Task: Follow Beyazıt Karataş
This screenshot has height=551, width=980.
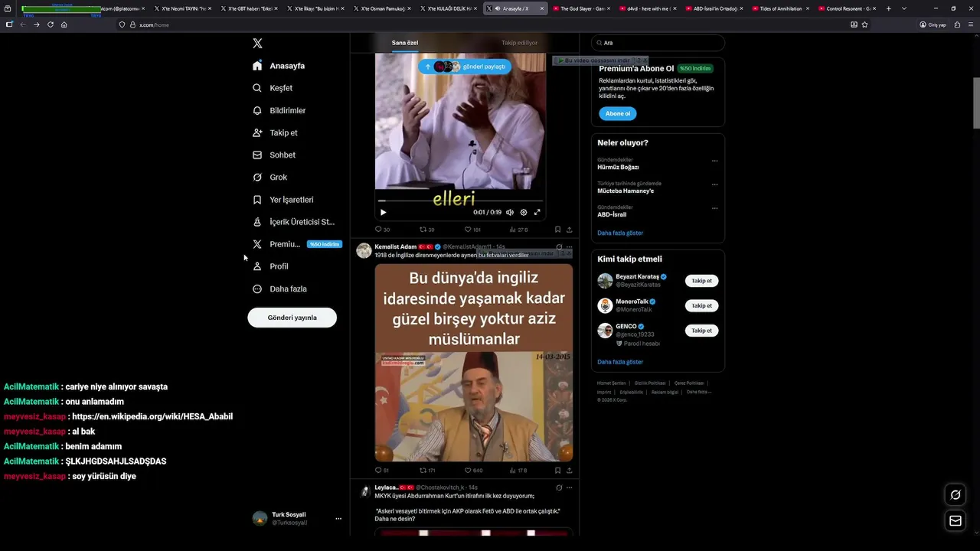Action: point(701,281)
